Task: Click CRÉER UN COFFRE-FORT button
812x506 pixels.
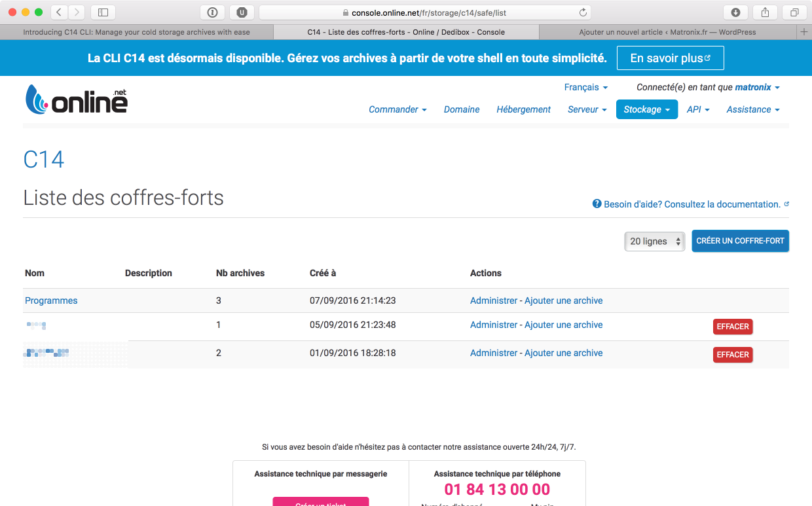Action: [741, 241]
